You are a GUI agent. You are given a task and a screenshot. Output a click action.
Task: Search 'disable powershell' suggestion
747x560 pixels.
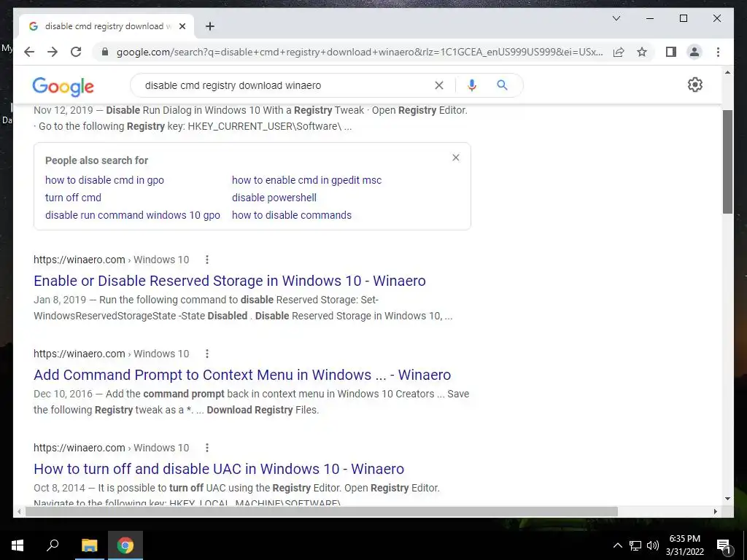tap(274, 198)
